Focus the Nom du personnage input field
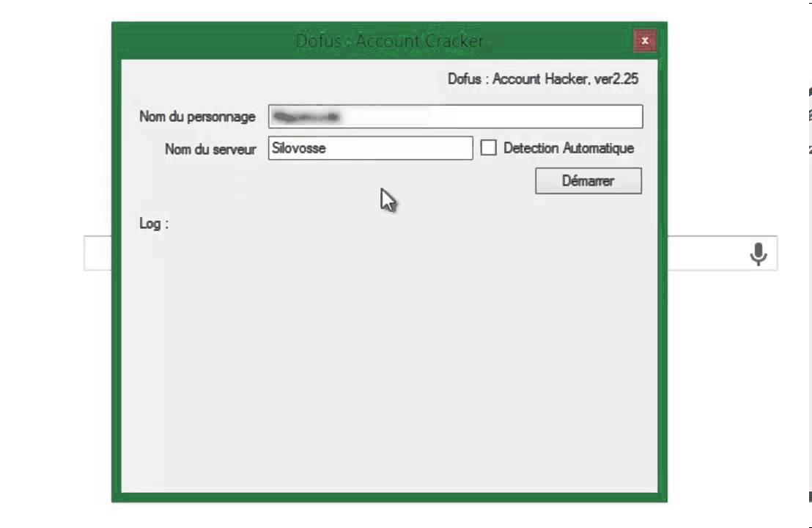 pyautogui.click(x=456, y=117)
